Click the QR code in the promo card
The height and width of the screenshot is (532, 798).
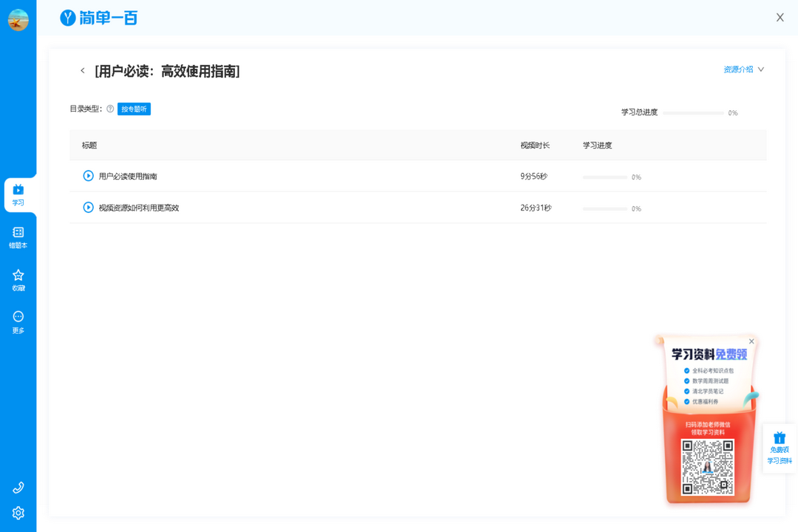tap(709, 465)
